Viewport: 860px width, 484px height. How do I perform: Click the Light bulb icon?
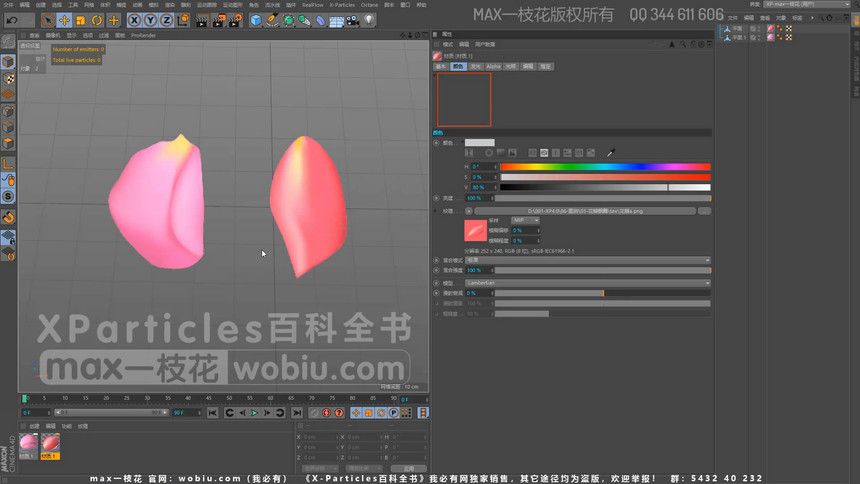tap(369, 21)
